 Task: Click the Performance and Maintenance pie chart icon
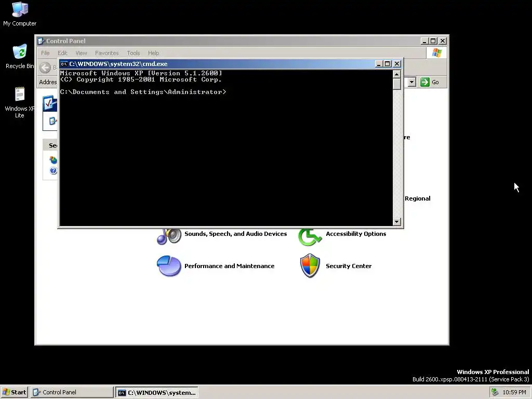[x=169, y=266]
